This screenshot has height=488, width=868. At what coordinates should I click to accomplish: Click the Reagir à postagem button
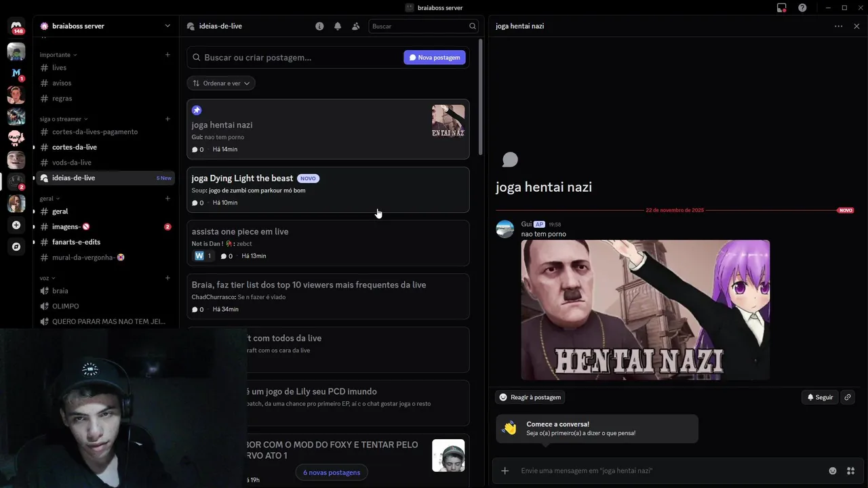pos(530,397)
